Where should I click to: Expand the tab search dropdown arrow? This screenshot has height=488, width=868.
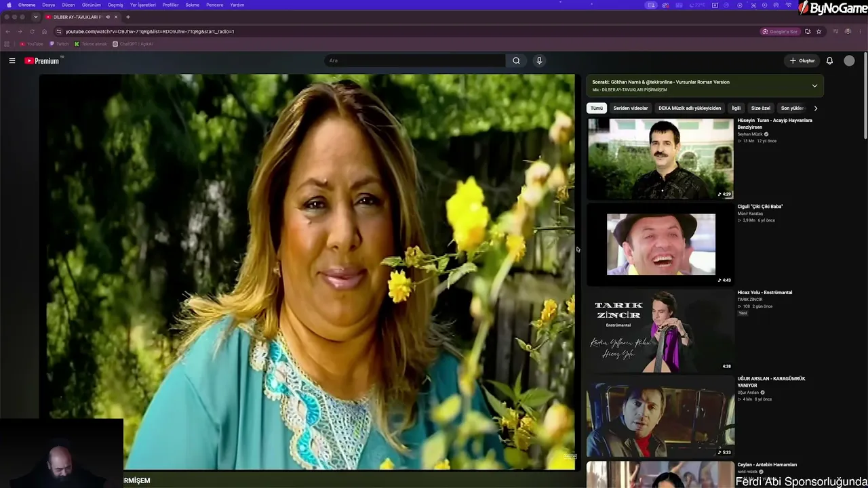pos(36,17)
